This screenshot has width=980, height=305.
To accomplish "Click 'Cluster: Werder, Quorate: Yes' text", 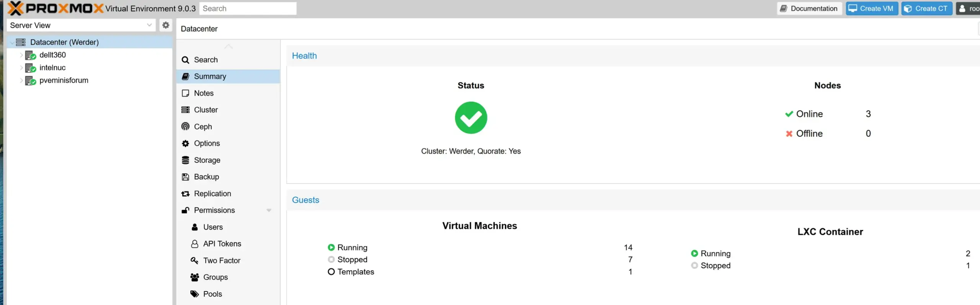I will point(471,151).
